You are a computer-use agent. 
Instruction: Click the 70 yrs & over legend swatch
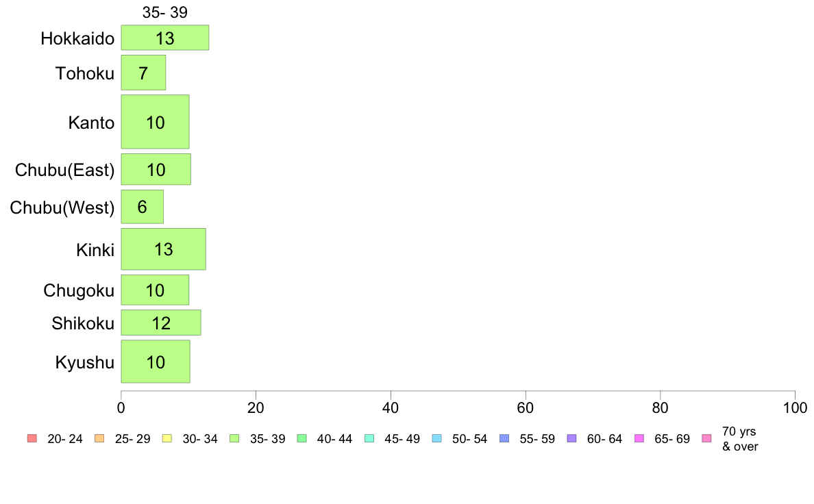click(707, 438)
